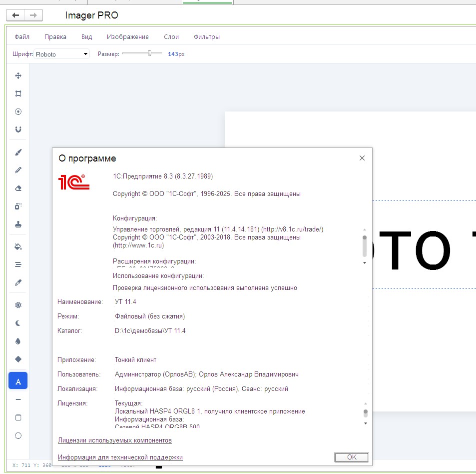Open the Шрифт Roboto font dropdown
476x474 pixels.
(61, 54)
